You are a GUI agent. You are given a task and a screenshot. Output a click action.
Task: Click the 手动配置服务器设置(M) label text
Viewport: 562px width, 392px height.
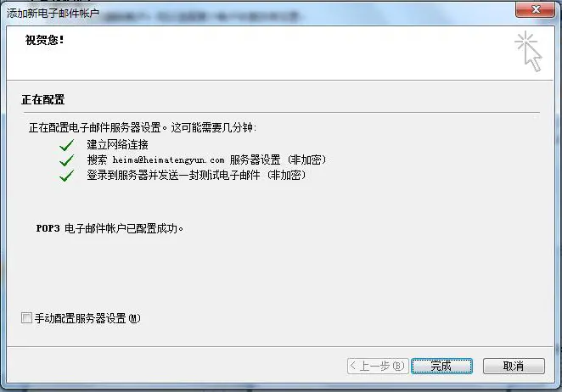(x=87, y=318)
